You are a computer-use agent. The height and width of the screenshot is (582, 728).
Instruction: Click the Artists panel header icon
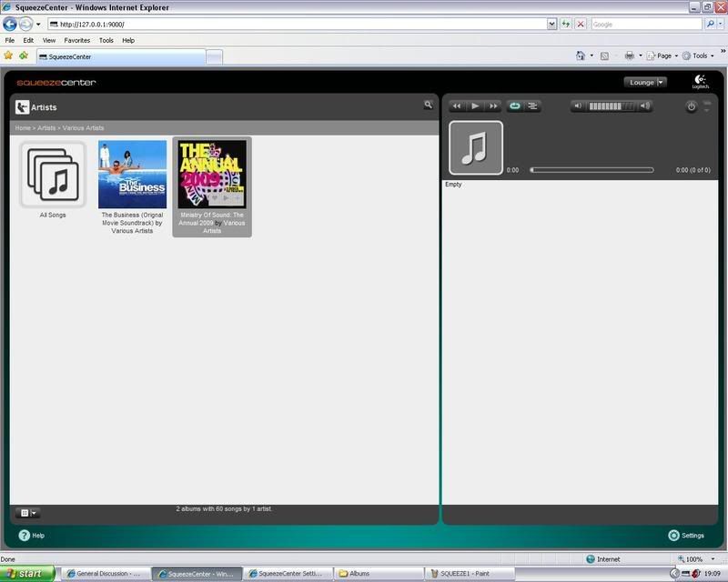click(x=23, y=107)
